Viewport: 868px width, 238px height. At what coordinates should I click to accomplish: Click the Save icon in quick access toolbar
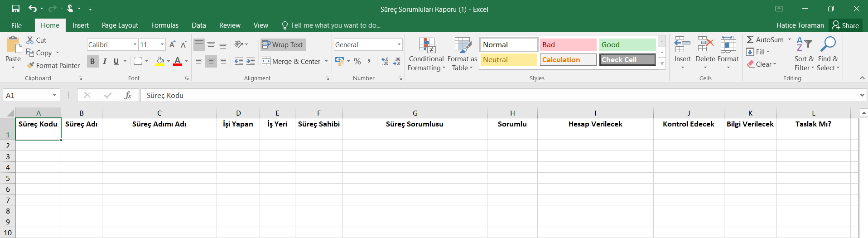(x=16, y=9)
